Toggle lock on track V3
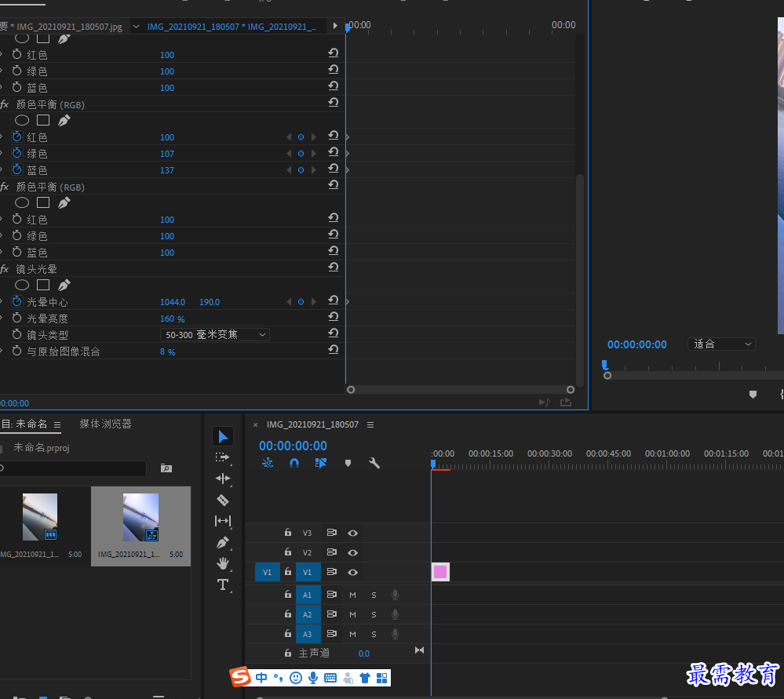 (x=288, y=533)
